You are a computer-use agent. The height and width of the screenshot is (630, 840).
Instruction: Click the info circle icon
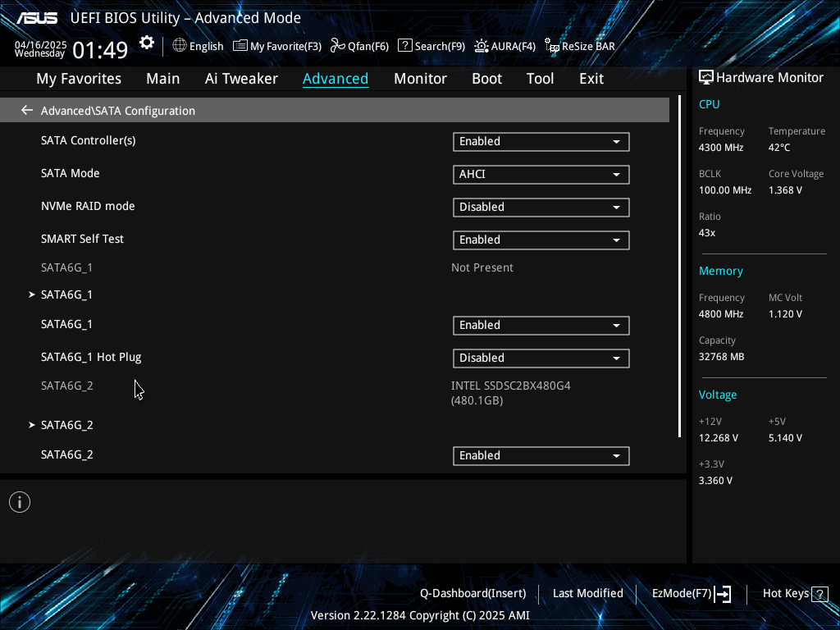click(20, 502)
